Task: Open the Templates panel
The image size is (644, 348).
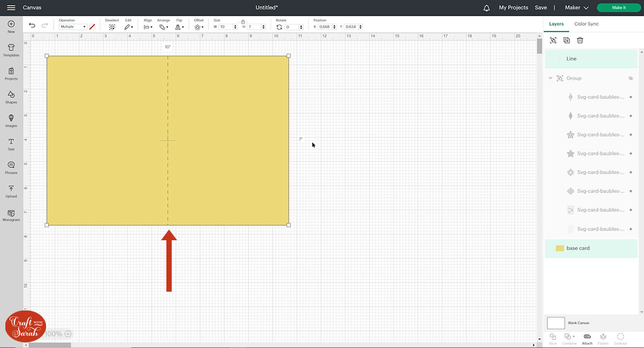Action: [x=11, y=50]
